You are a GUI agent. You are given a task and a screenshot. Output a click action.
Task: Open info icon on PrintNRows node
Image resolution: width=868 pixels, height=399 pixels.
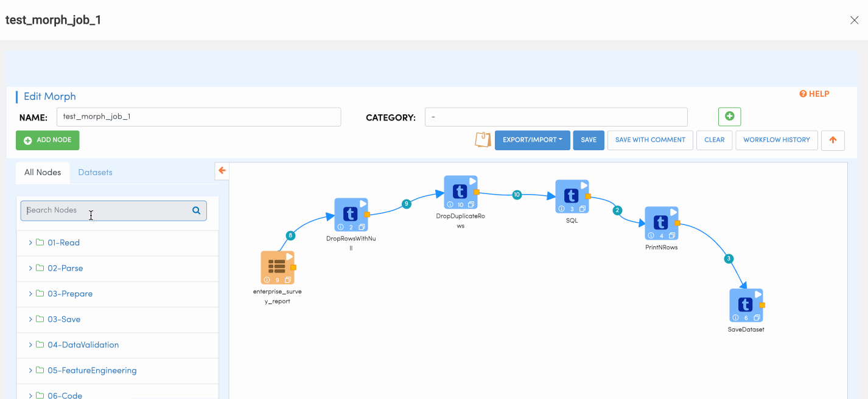[x=651, y=235]
